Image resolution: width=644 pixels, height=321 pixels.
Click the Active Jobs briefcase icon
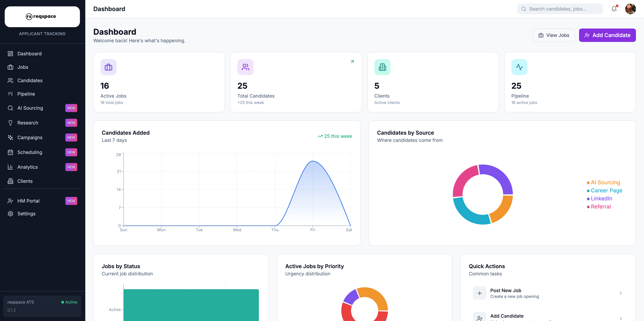pyautogui.click(x=108, y=67)
